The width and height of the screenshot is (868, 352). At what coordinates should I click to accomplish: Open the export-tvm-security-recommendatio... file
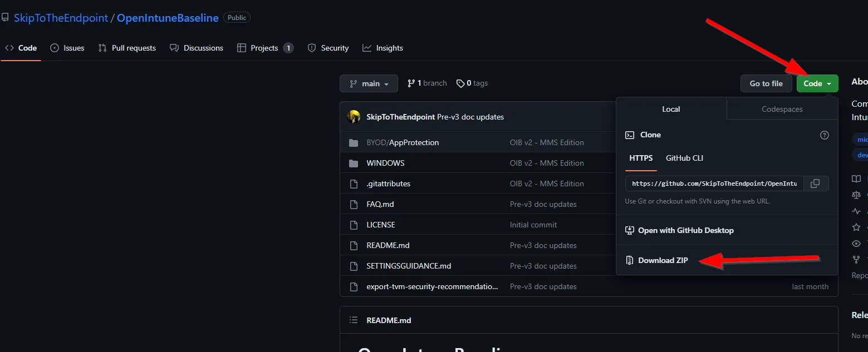pos(432,286)
